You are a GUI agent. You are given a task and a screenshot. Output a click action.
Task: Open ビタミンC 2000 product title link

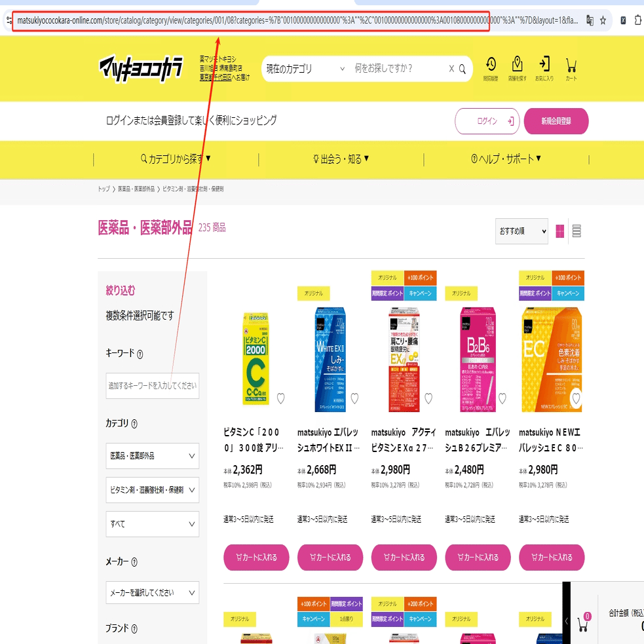pos(254,440)
